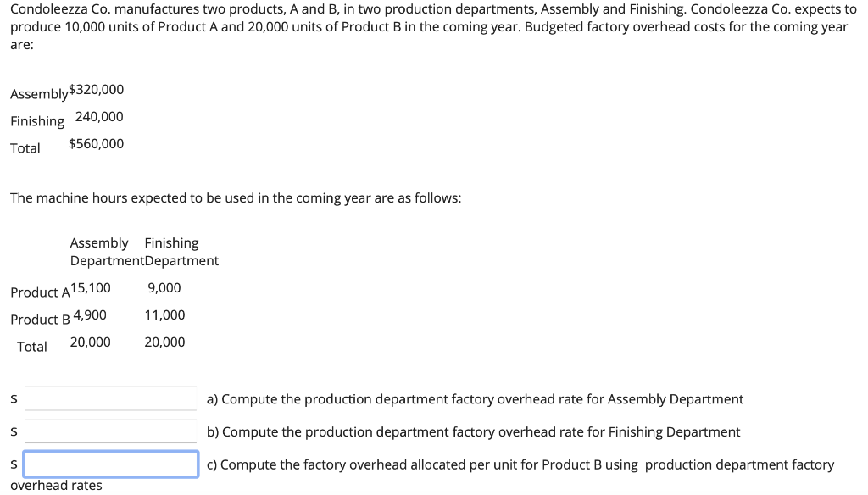Click the answer field for part a
Image resolution: width=868 pixels, height=495 pixels.
tap(110, 398)
